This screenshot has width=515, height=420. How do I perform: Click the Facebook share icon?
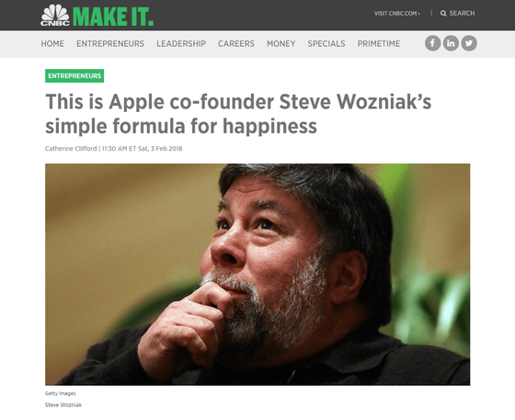coord(432,43)
